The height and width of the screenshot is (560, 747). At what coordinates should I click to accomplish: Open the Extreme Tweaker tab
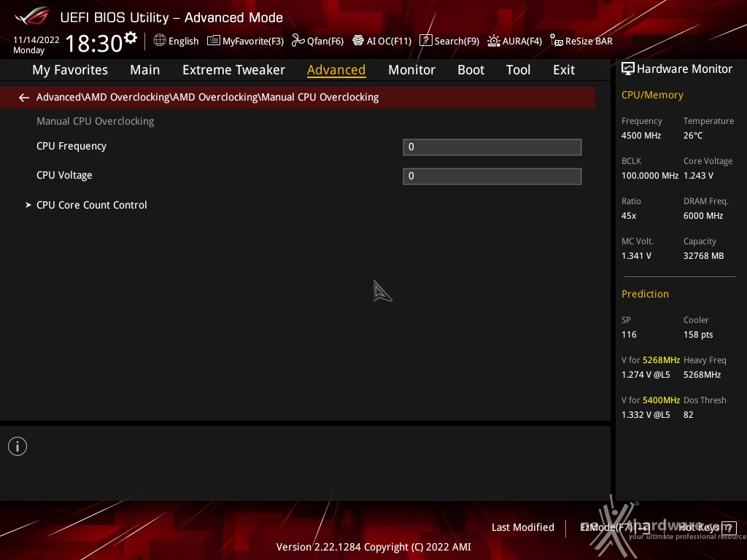(233, 70)
